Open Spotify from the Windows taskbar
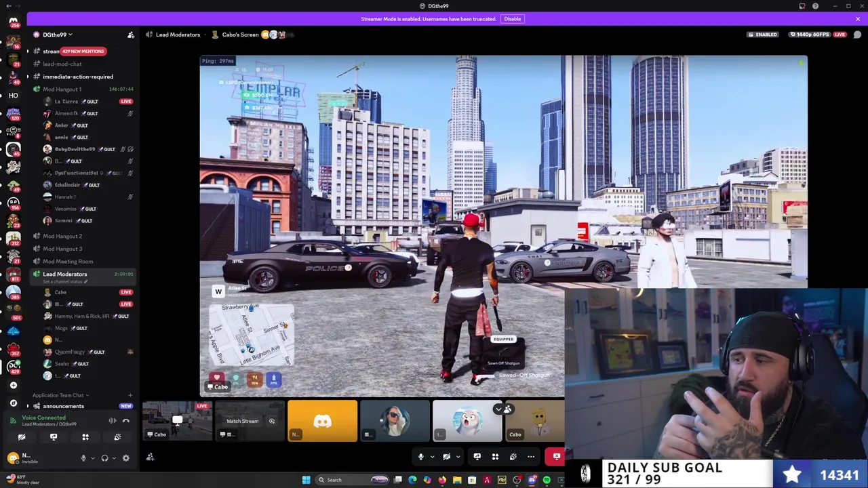The width and height of the screenshot is (868, 488). [547, 480]
